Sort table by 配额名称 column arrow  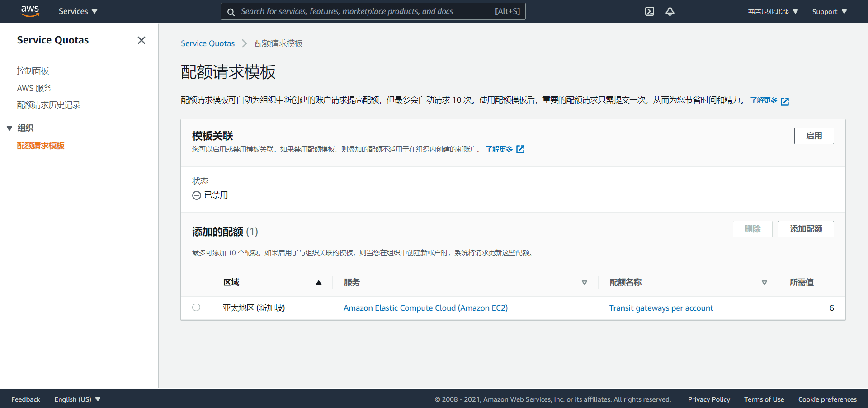764,283
